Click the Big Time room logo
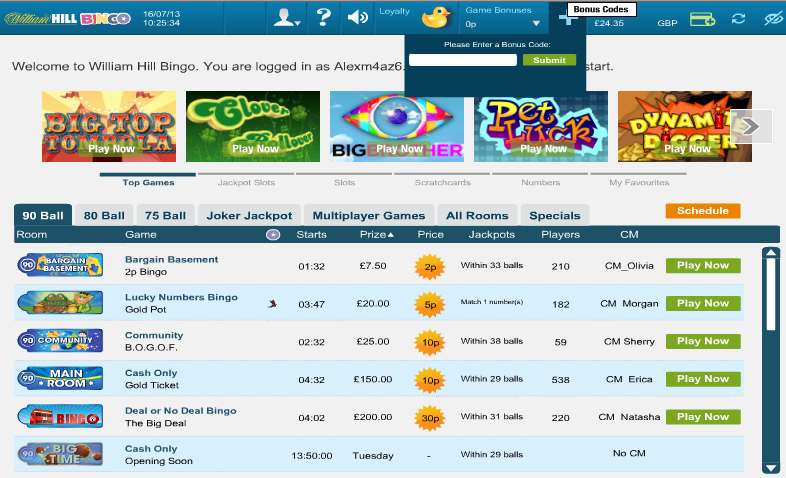The image size is (786, 478). click(60, 454)
